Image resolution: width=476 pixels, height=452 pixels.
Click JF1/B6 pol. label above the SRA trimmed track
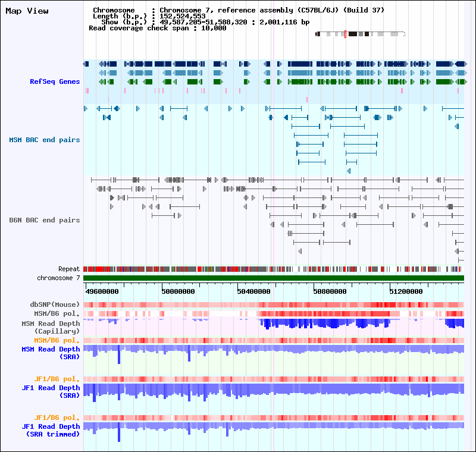(x=57, y=418)
